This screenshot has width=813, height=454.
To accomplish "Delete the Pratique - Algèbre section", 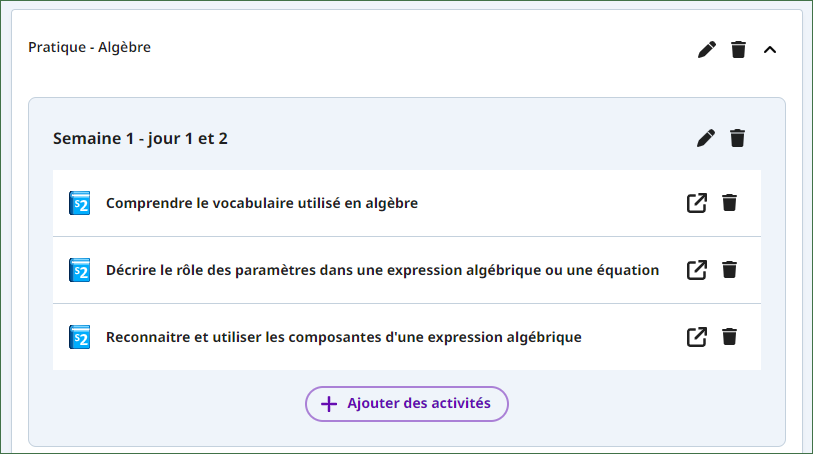I will point(738,50).
